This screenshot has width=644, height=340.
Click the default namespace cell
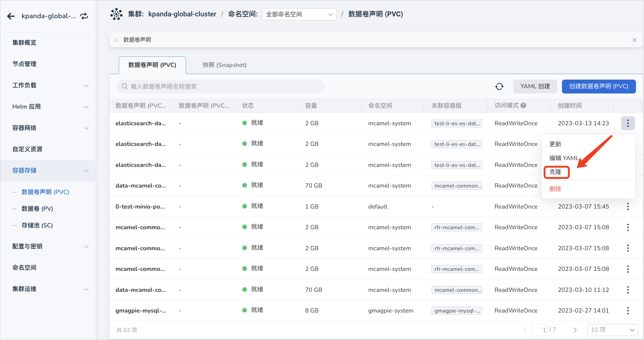(x=378, y=206)
